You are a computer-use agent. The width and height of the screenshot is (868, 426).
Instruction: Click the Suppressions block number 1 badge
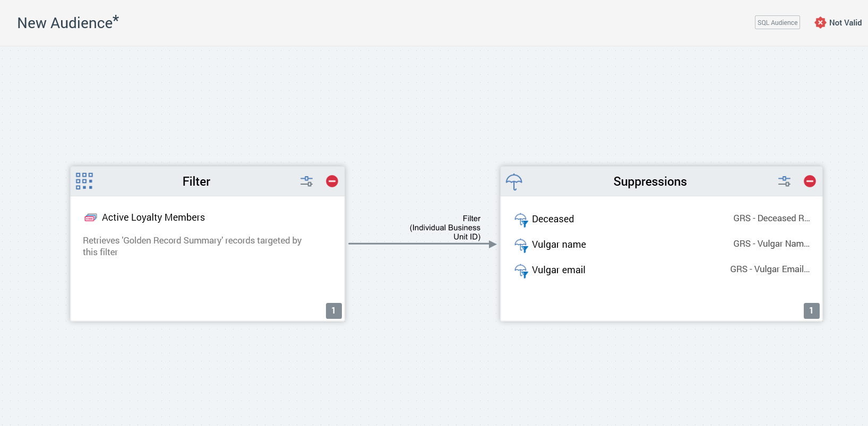click(x=811, y=311)
